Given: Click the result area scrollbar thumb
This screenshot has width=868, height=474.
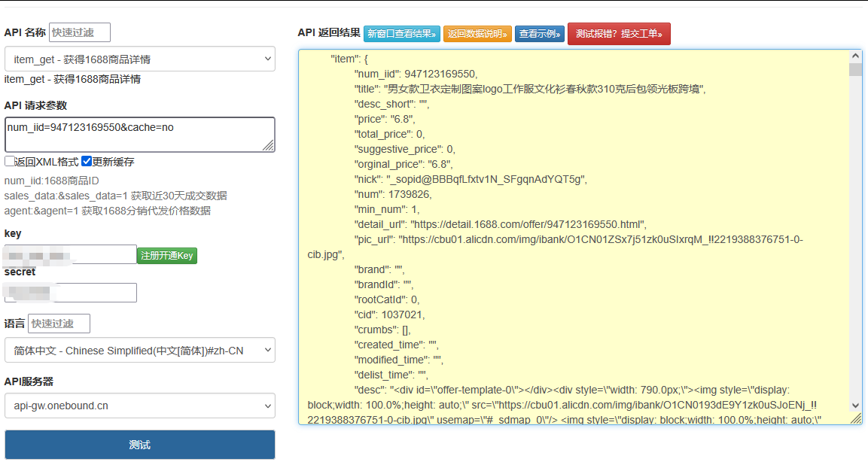Looking at the screenshot, I should (855, 70).
